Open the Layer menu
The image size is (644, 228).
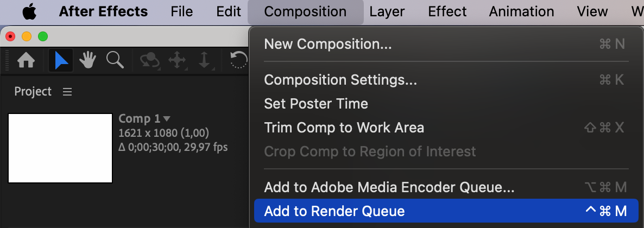(x=387, y=11)
